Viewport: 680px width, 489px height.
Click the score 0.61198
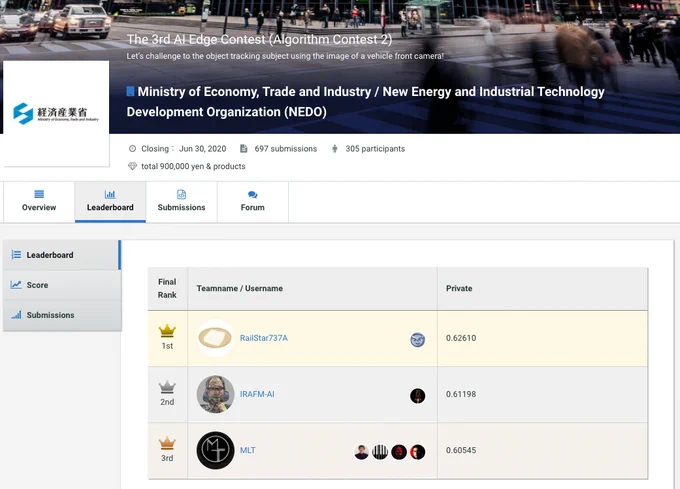click(x=461, y=394)
